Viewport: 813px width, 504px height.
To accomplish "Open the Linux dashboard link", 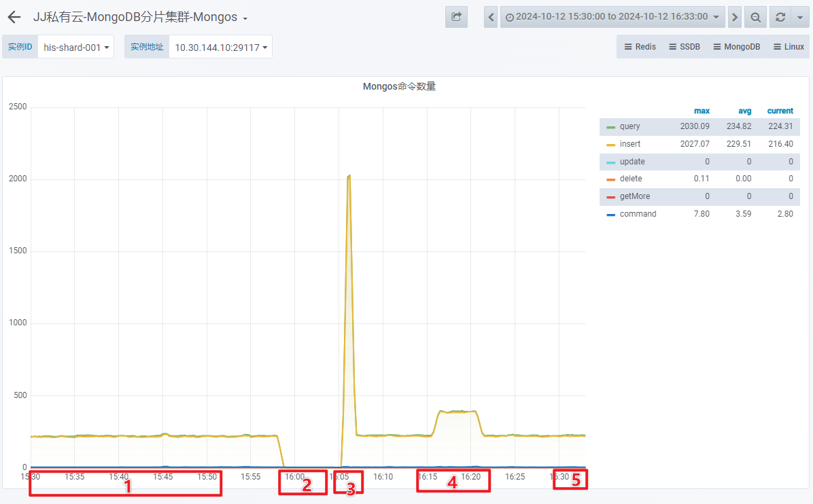I will pos(789,47).
